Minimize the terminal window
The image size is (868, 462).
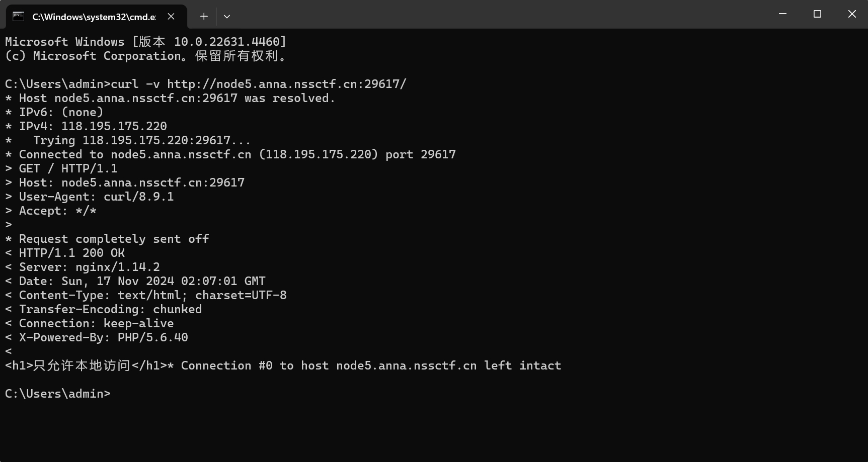pyautogui.click(x=782, y=14)
